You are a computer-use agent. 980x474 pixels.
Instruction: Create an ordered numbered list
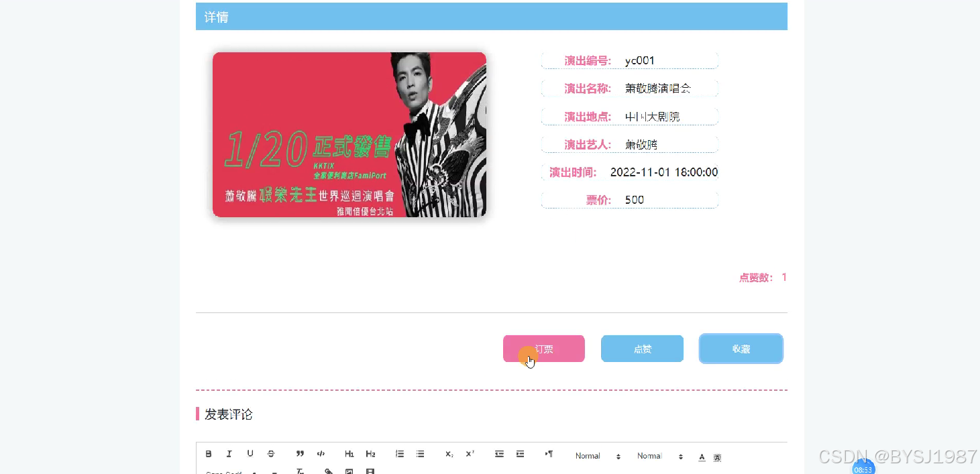point(400,454)
